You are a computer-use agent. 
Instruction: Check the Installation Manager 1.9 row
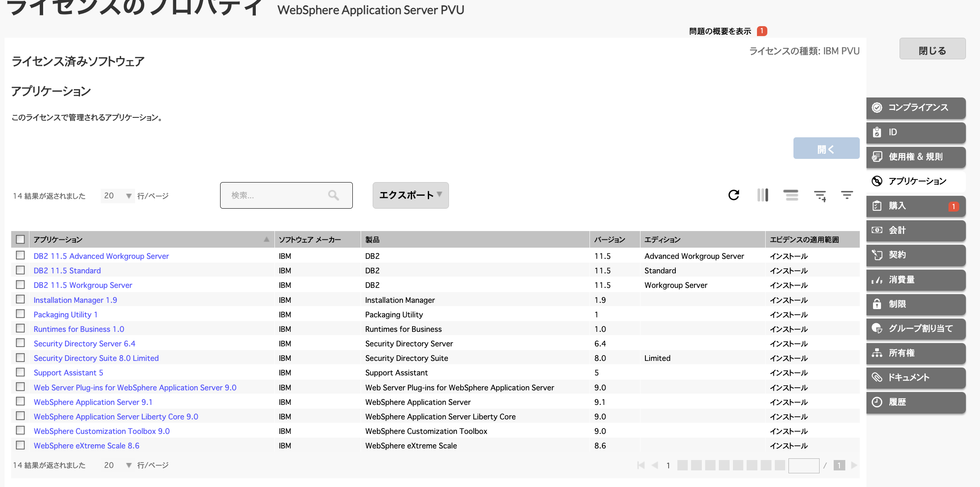click(20, 299)
